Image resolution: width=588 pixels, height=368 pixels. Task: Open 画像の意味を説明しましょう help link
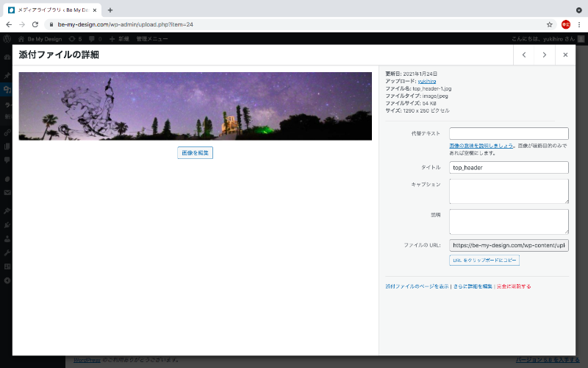pyautogui.click(x=481, y=146)
